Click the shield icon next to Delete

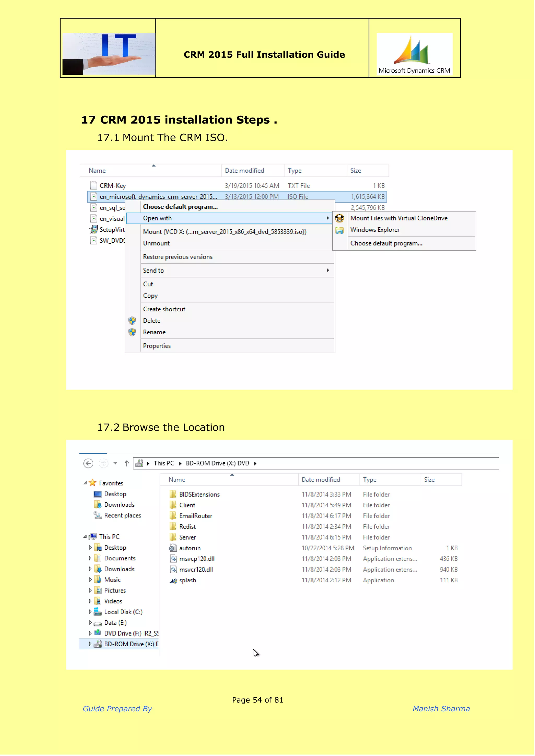(x=132, y=321)
